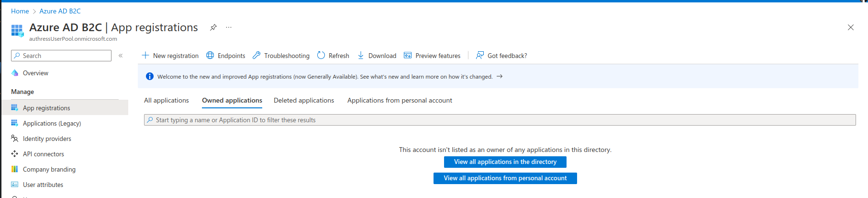Click the New registration plus icon
The image size is (868, 198).
(145, 56)
